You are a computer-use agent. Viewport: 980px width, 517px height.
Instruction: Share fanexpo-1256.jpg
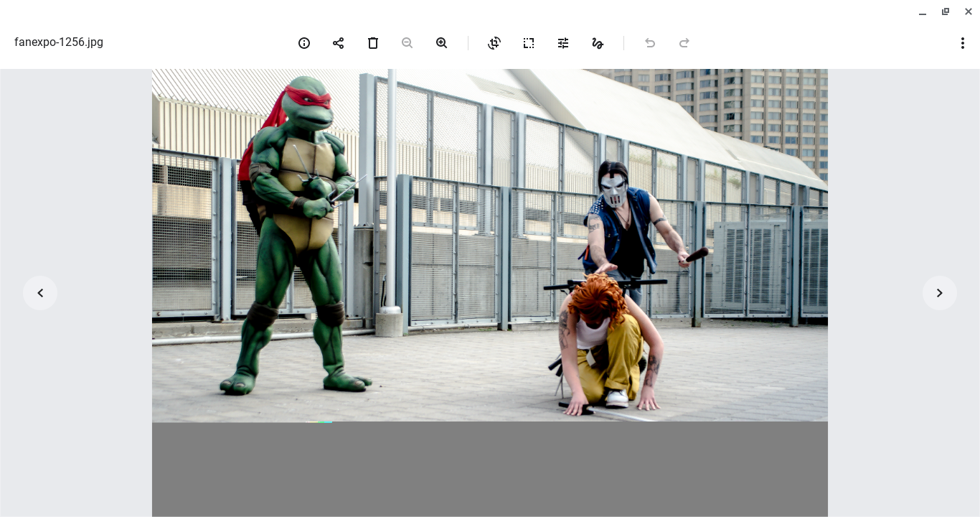(339, 43)
